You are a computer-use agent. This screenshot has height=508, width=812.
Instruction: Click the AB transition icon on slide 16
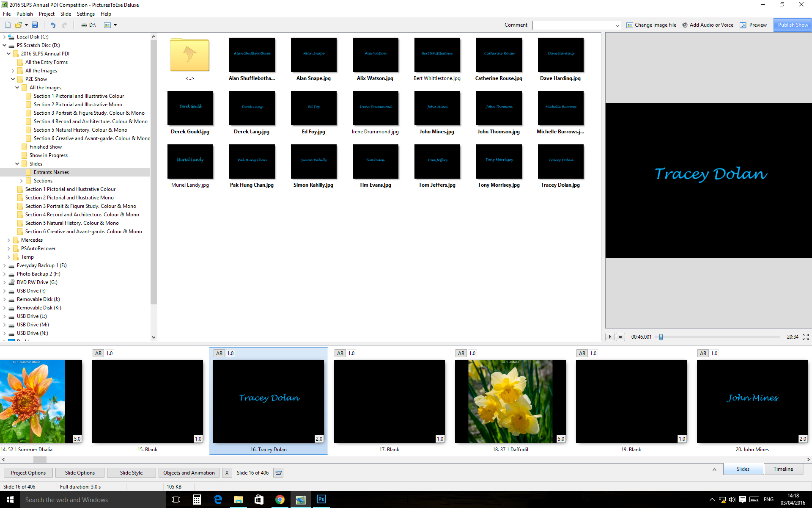219,353
